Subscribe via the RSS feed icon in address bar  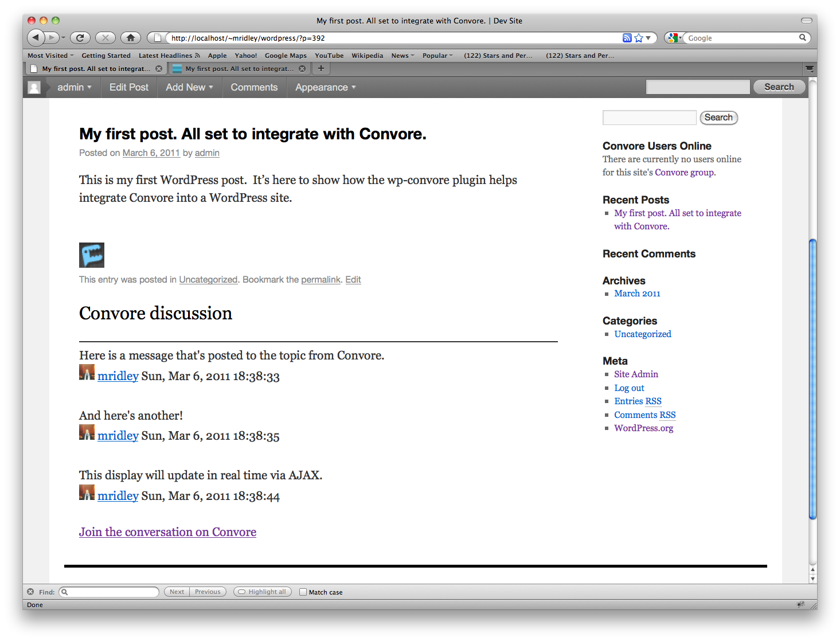(627, 38)
